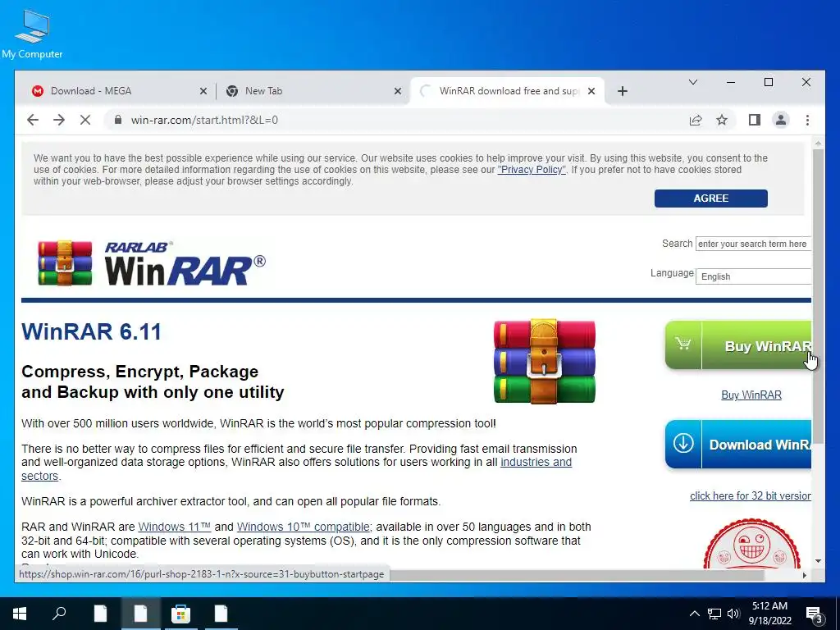View site security lock icon
This screenshot has height=630, width=840.
pos(118,120)
